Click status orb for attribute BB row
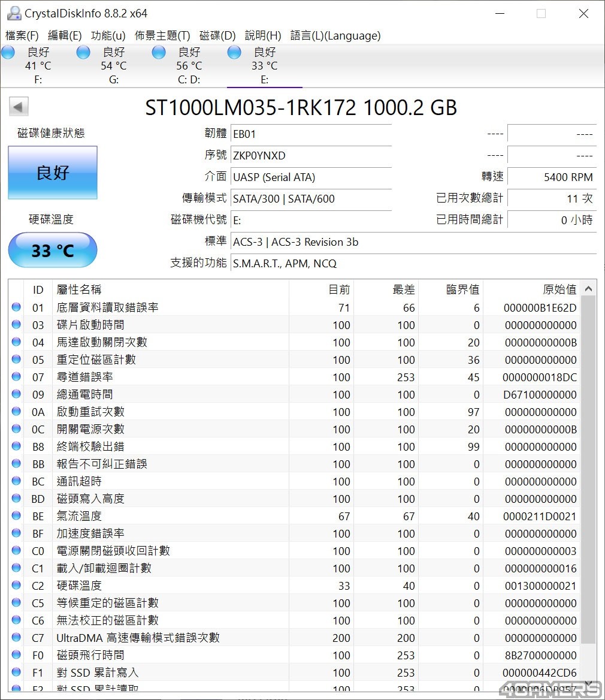 click(x=16, y=463)
